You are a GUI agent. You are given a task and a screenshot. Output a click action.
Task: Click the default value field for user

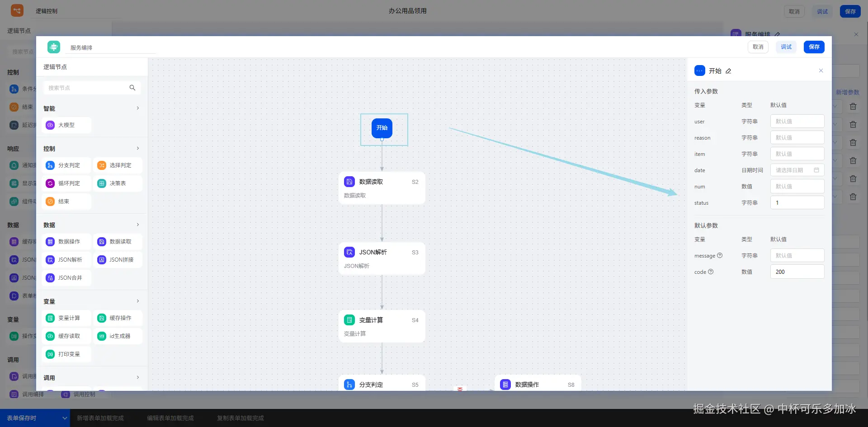pyautogui.click(x=797, y=121)
